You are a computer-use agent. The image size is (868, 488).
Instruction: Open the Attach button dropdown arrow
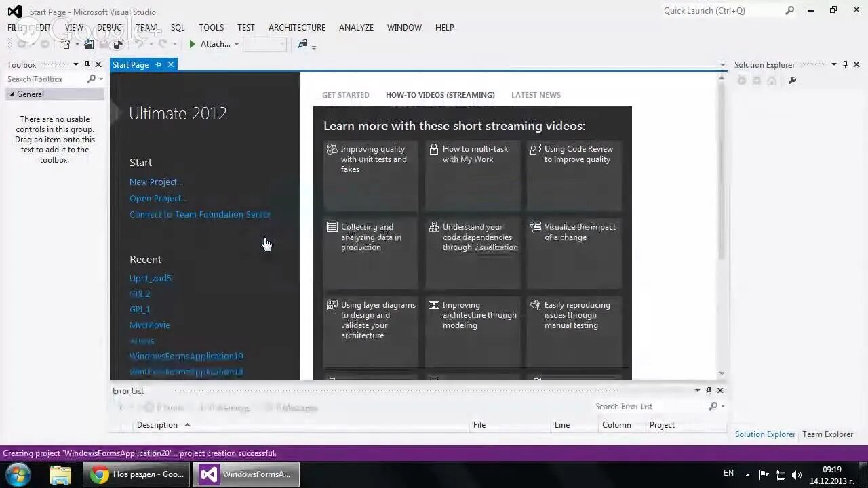pos(236,45)
